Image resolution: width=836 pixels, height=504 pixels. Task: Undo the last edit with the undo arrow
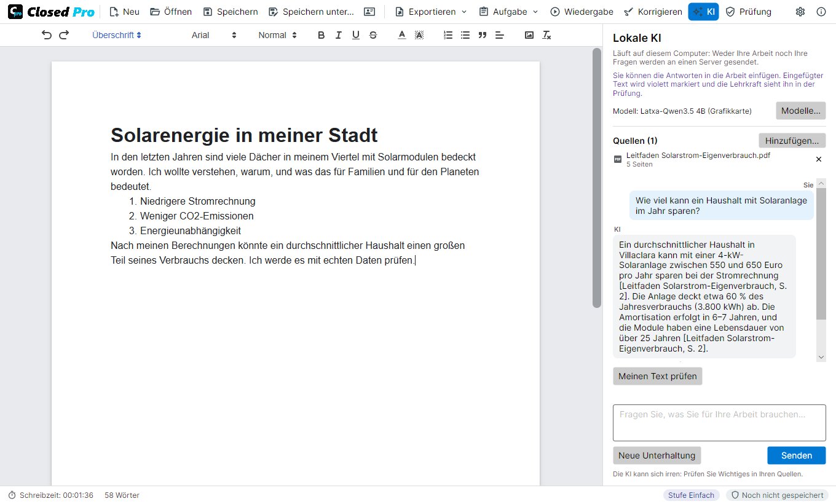pyautogui.click(x=47, y=35)
